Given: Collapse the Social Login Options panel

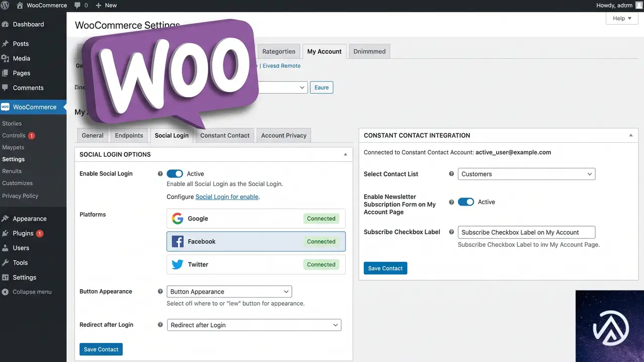Looking at the screenshot, I should point(345,155).
